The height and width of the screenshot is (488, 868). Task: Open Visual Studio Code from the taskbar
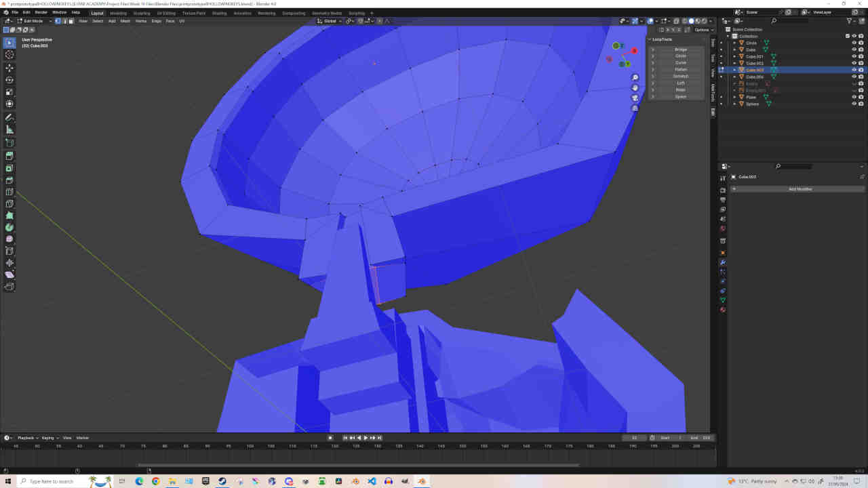click(372, 481)
